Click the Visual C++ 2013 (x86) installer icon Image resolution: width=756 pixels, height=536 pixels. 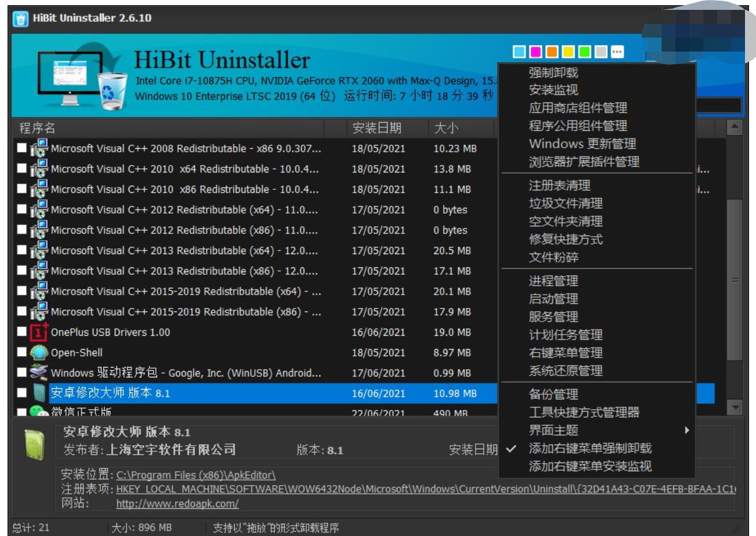[39, 271]
